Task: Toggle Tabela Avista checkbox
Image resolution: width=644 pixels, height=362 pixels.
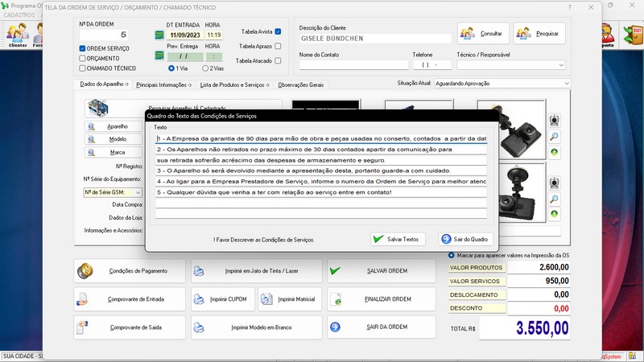Action: (278, 31)
